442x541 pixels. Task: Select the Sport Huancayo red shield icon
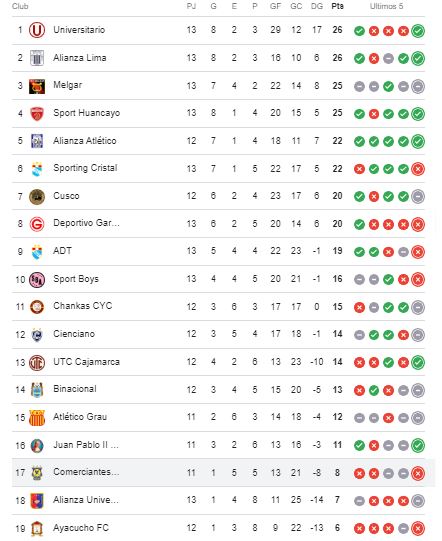tap(37, 114)
